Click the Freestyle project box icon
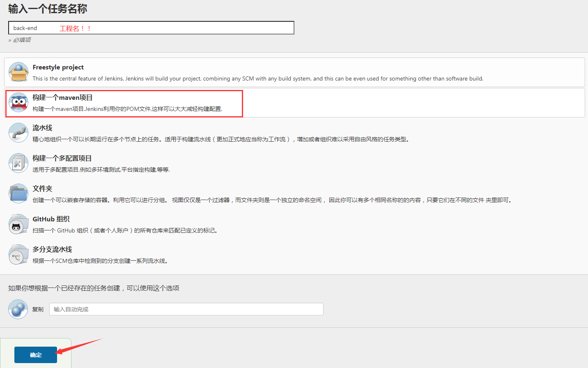The width and height of the screenshot is (588, 368). coord(18,72)
